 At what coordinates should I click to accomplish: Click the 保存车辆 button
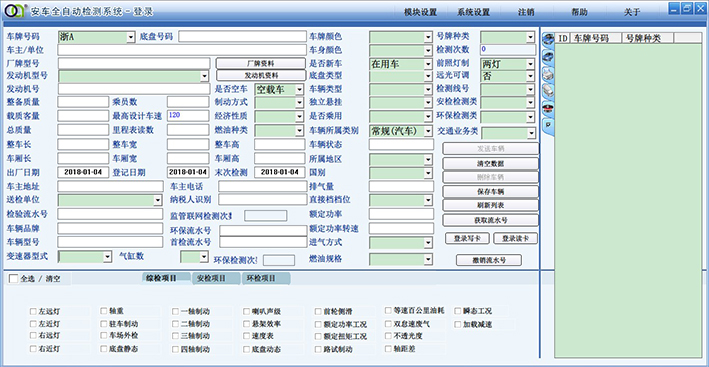(491, 192)
